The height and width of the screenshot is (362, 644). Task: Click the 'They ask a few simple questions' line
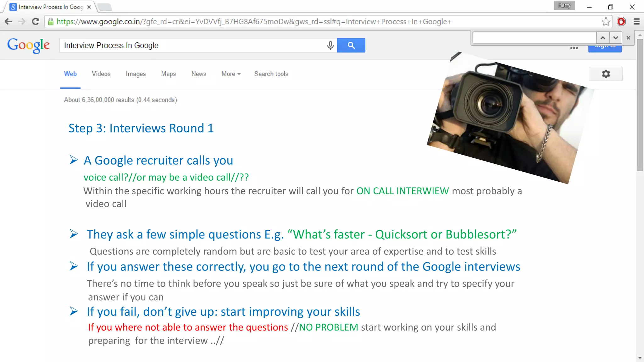click(301, 234)
